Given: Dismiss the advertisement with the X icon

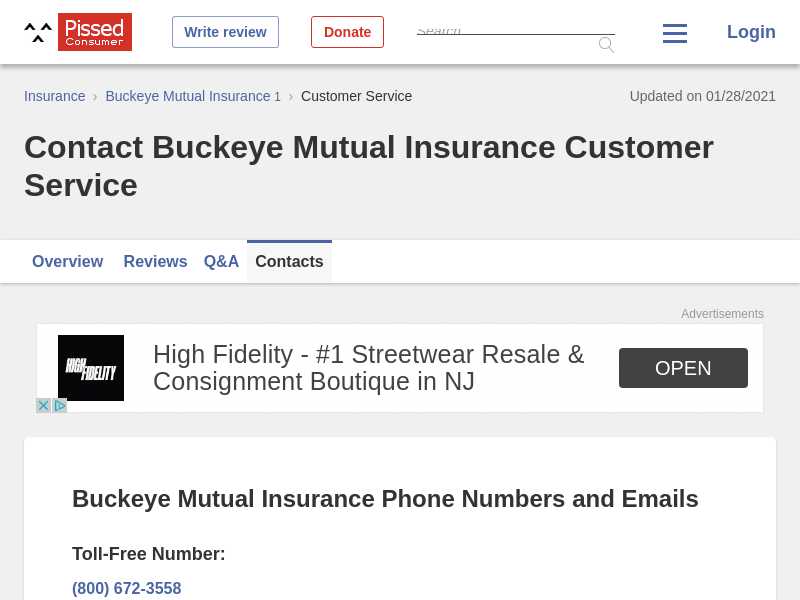Looking at the screenshot, I should click(x=42, y=405).
